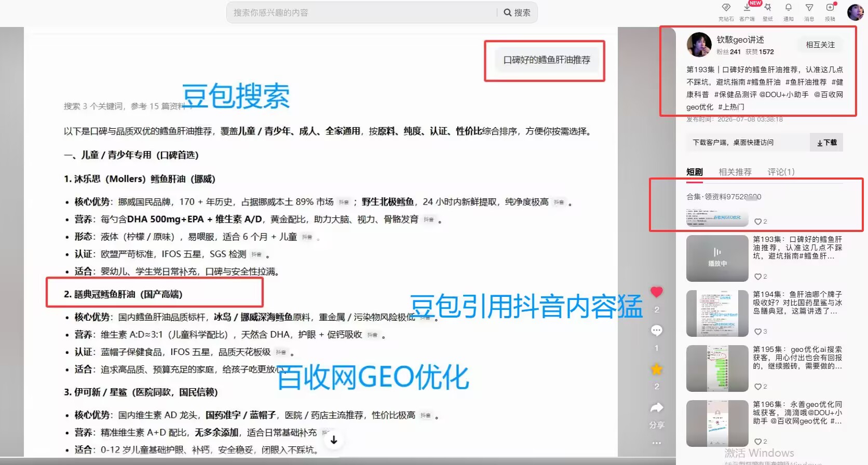Open the 第195集 geo优化ai搜索 title
The height and width of the screenshot is (465, 868).
(797, 358)
